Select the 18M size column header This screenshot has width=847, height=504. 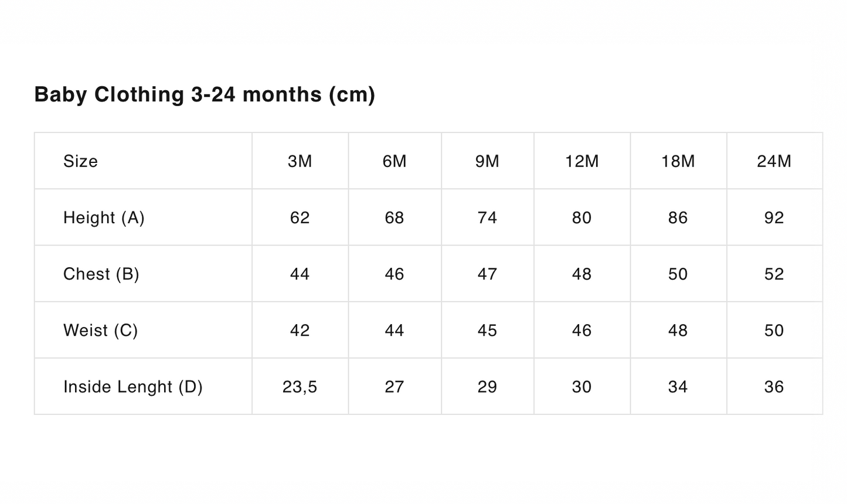pos(678,161)
